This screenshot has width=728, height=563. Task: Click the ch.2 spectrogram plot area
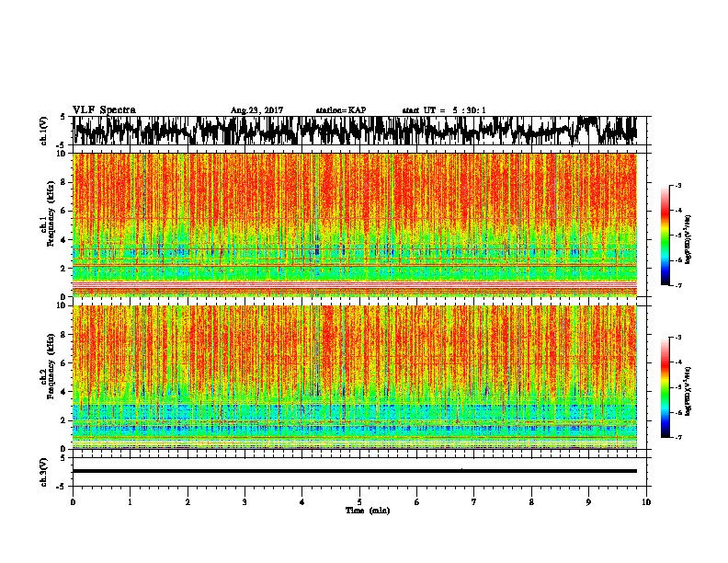click(x=355, y=377)
